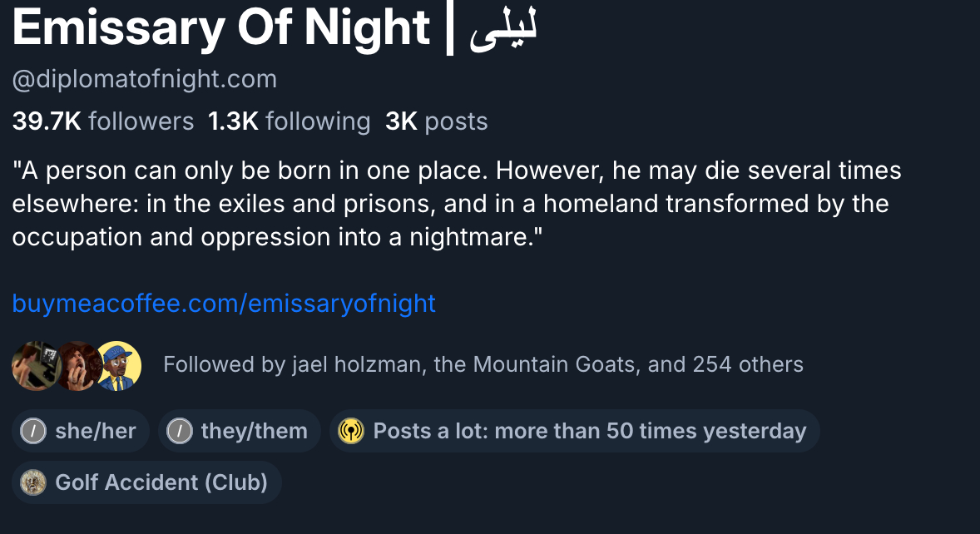
Task: Click the blue-cap cartoon avatar
Action: click(x=118, y=365)
